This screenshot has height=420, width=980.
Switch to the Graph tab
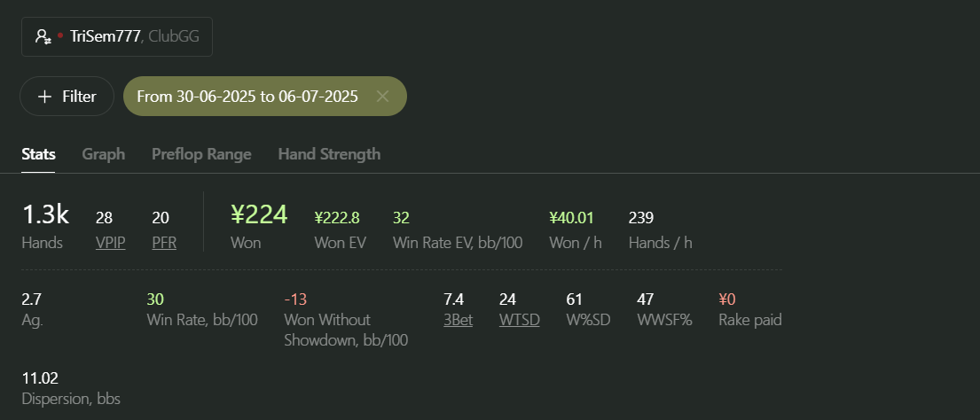(x=103, y=154)
